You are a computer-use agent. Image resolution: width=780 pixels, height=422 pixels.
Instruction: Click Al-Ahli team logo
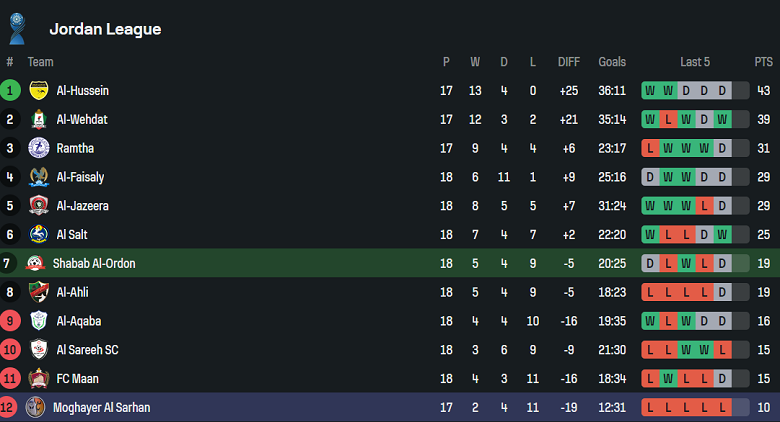pyautogui.click(x=39, y=293)
